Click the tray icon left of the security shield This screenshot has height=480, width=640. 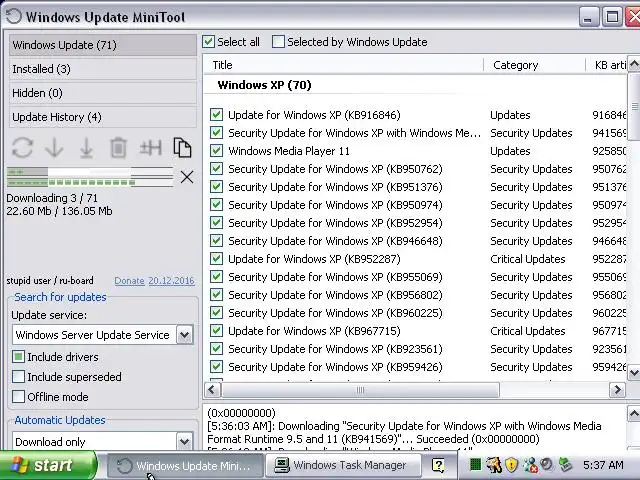(493, 464)
